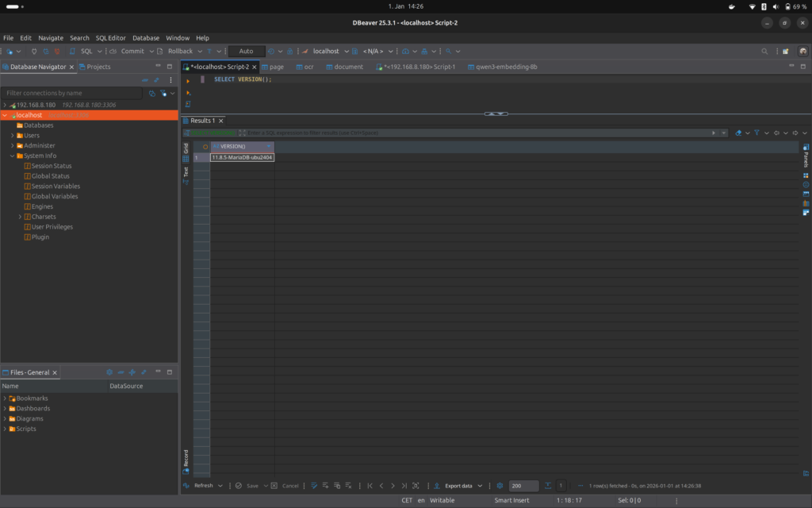Open the Bluetooth system tray icon
The width and height of the screenshot is (812, 508).
764,6
